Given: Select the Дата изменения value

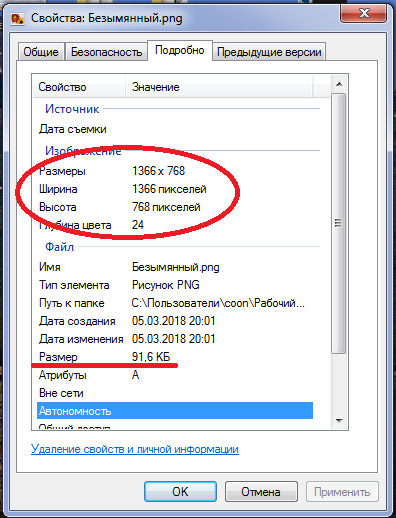Looking at the screenshot, I should [173, 339].
